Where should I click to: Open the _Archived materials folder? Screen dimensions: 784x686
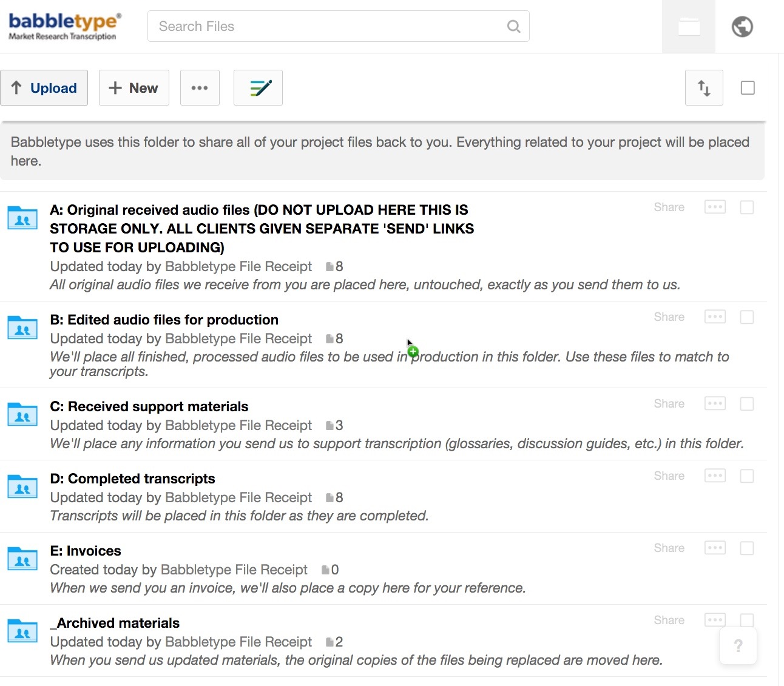(115, 623)
